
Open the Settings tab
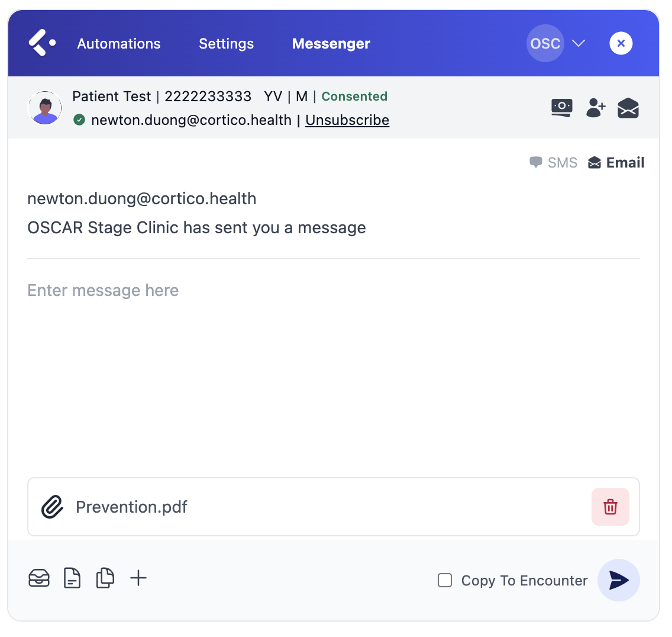[x=227, y=43]
